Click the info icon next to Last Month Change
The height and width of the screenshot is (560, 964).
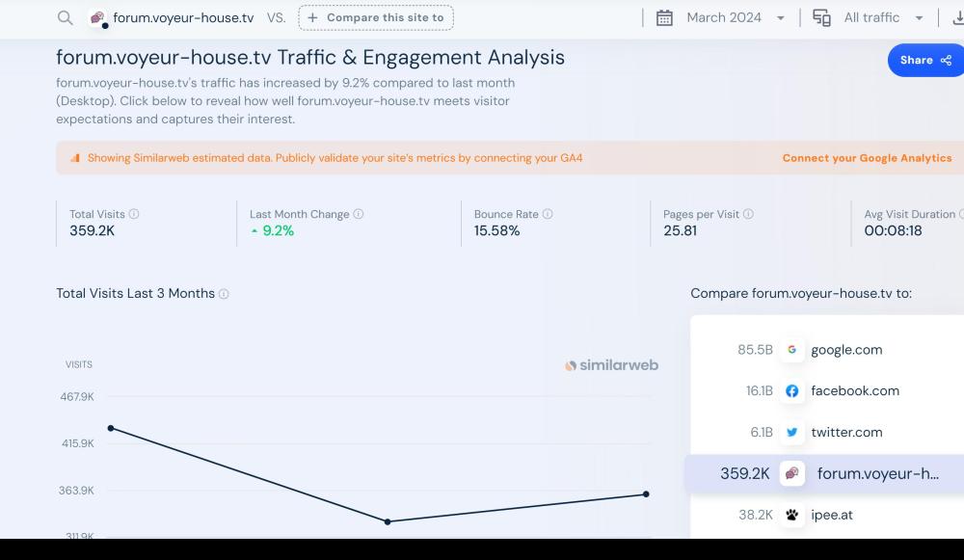tap(359, 214)
